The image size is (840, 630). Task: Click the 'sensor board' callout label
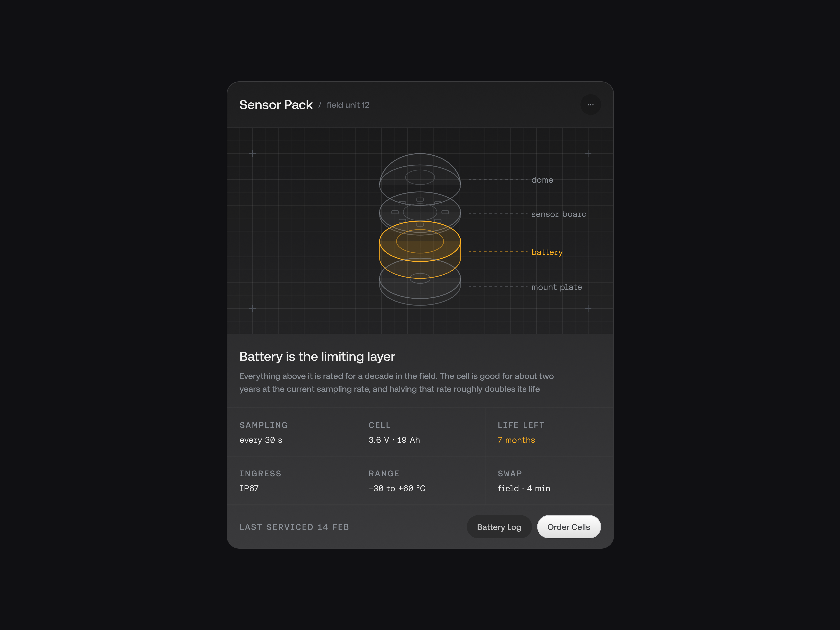tap(559, 214)
